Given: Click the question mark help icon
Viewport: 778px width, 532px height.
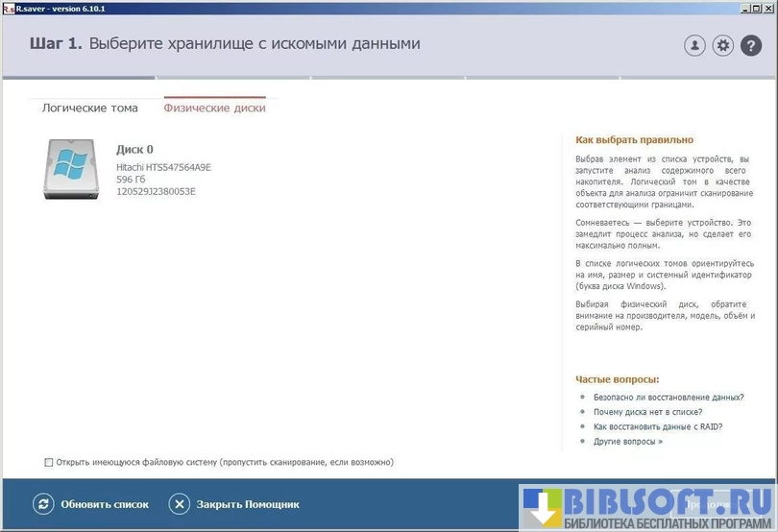Looking at the screenshot, I should 751,45.
